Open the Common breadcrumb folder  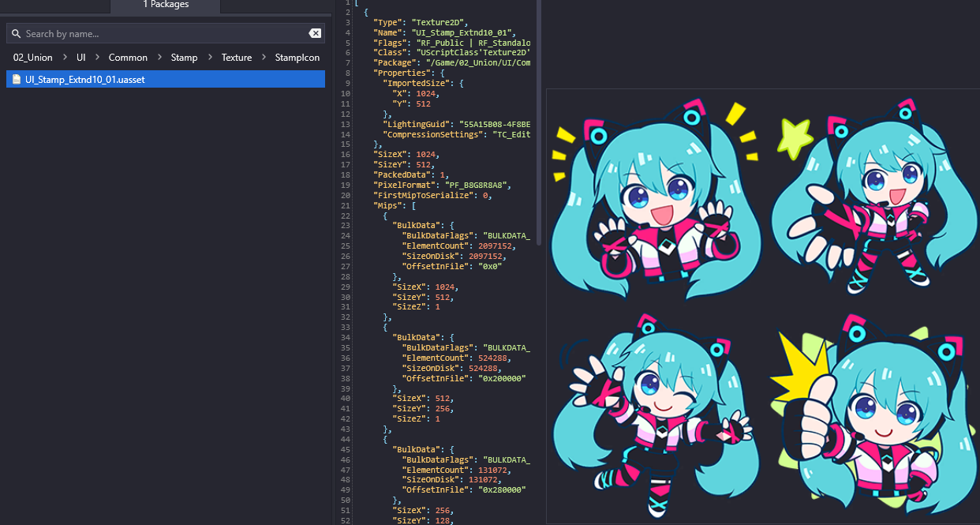click(x=128, y=58)
